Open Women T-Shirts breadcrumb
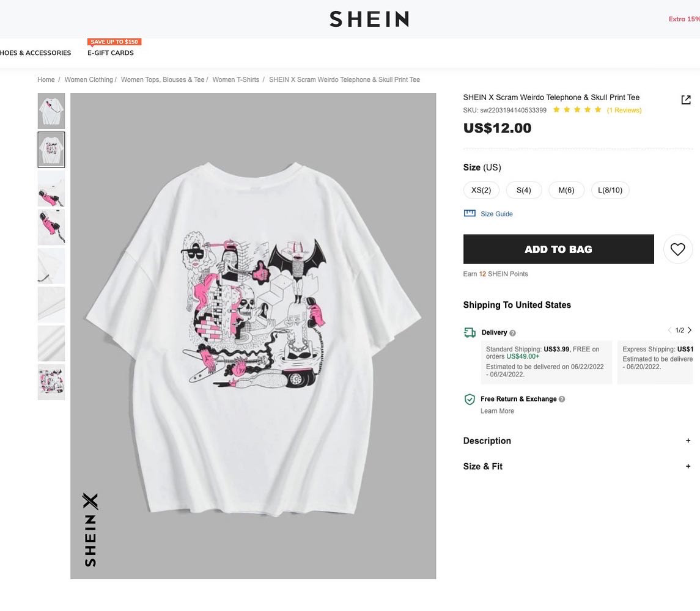 pos(235,80)
